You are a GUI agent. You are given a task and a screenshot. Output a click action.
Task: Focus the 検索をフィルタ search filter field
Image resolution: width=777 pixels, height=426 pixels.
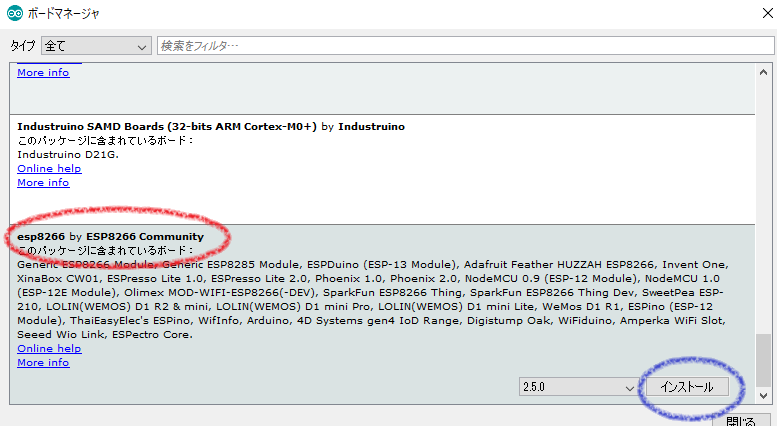pos(465,46)
